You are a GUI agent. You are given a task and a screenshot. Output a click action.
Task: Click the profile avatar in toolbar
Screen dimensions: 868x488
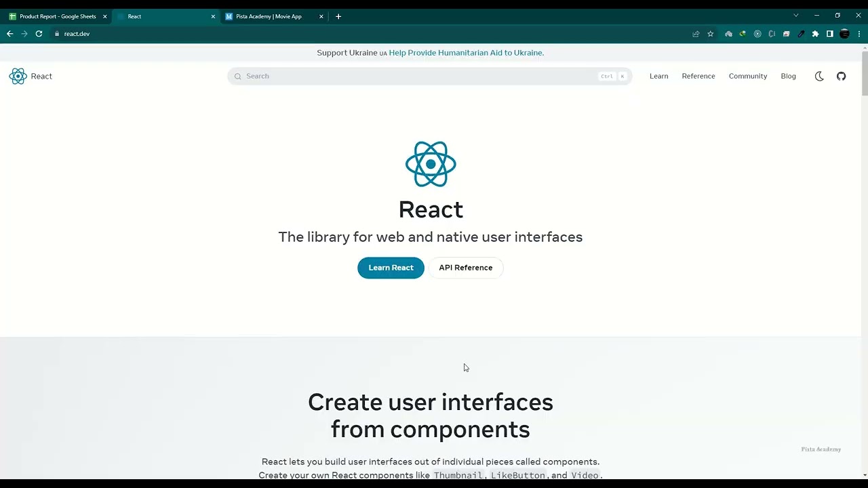tap(844, 34)
